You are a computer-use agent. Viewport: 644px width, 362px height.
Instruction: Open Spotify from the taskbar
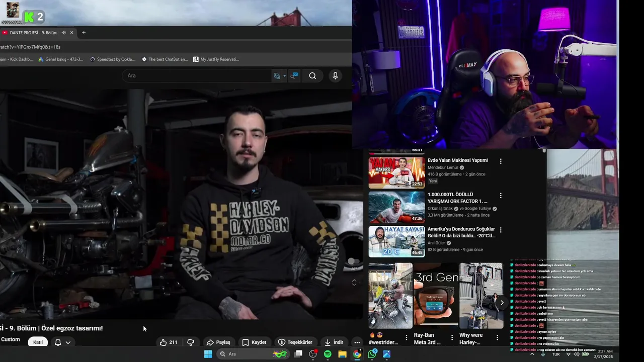click(328, 354)
